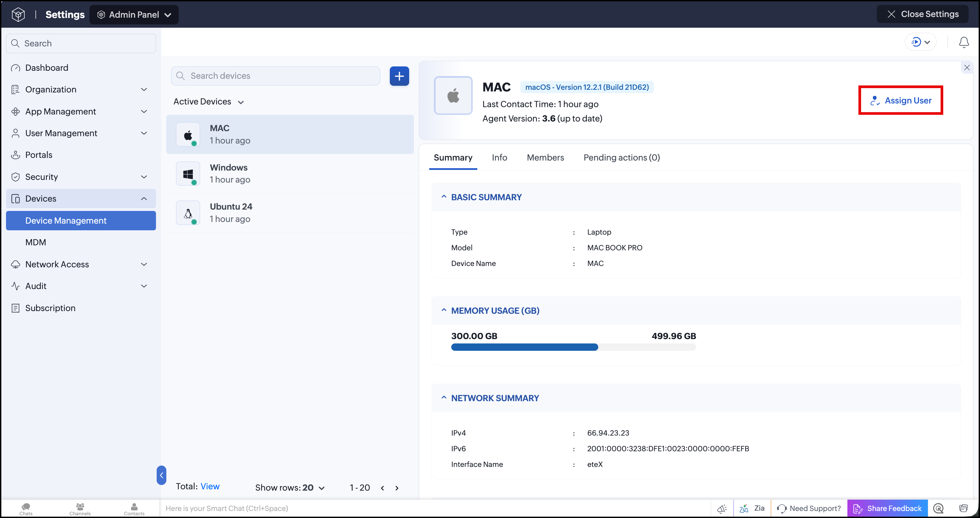
Task: Click the at-mention search icon
Action: tap(939, 509)
